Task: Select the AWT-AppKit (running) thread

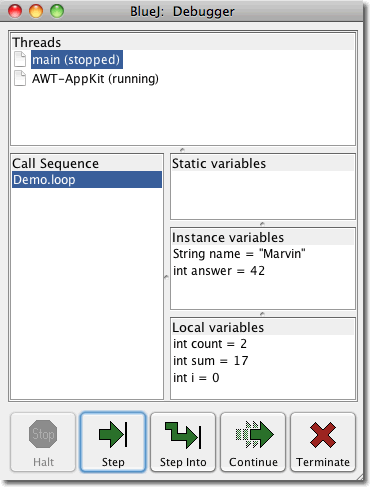Action: point(95,79)
